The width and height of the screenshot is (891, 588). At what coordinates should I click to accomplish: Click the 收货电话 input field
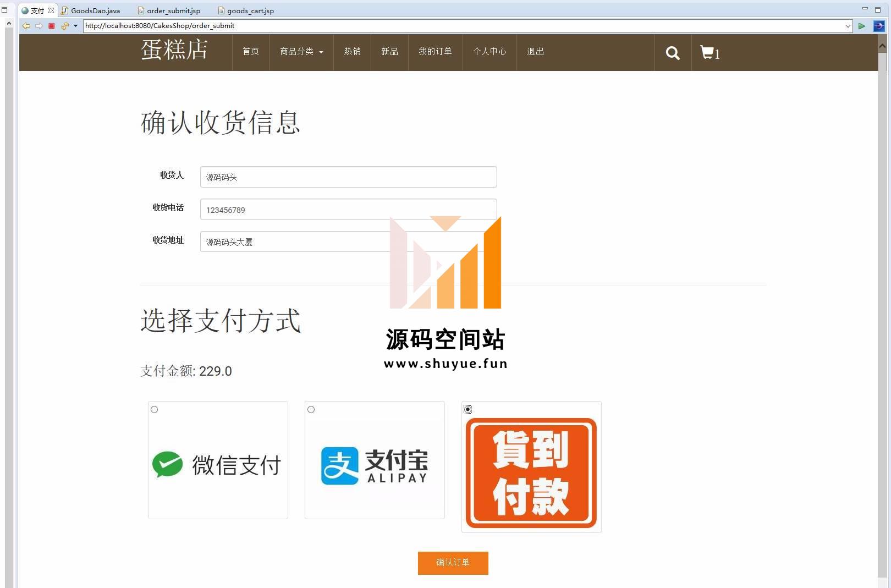[349, 210]
